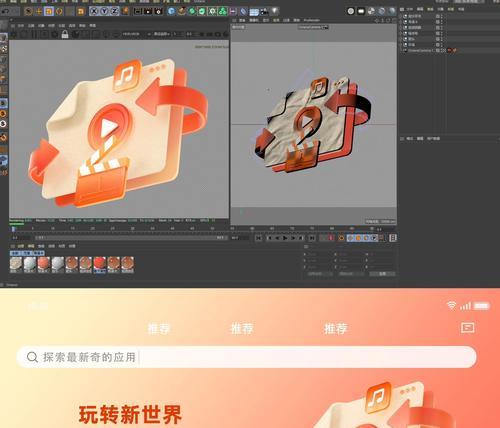Click the 玩转新世界 headline text
Image resolution: width=500 pixels, height=428 pixels.
pyautogui.click(x=130, y=414)
